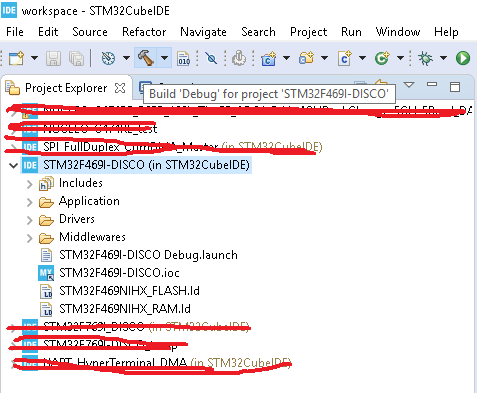Click the Includes header folder icon

46,184
